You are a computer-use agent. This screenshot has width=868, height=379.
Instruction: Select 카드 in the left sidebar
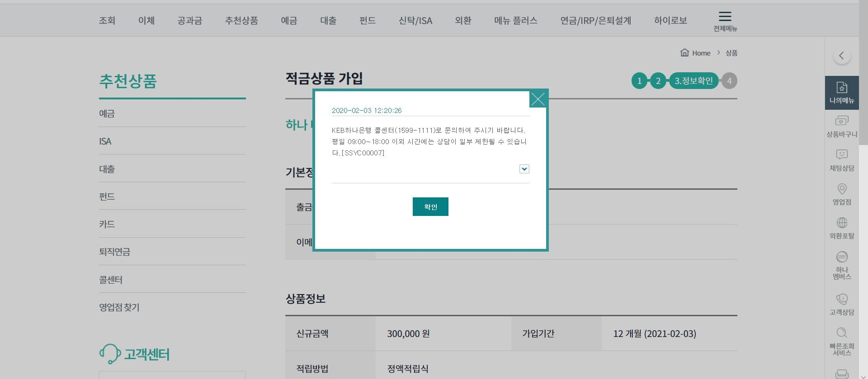point(172,224)
